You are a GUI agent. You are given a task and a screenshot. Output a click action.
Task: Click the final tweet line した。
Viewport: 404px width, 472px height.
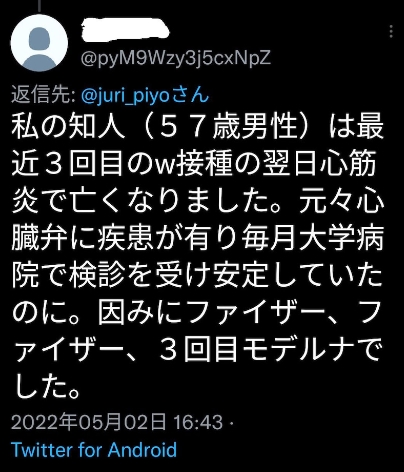(47, 387)
